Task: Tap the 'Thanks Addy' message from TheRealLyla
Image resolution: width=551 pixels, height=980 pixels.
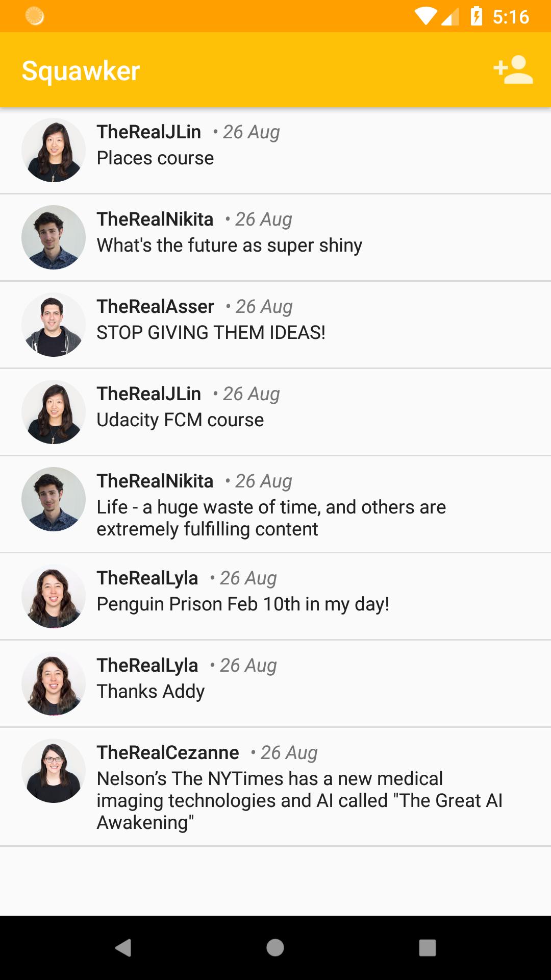Action: (150, 691)
